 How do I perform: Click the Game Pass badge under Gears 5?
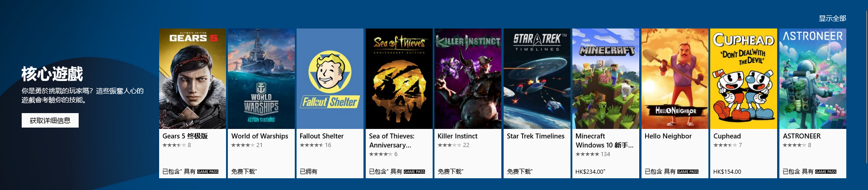tap(208, 172)
